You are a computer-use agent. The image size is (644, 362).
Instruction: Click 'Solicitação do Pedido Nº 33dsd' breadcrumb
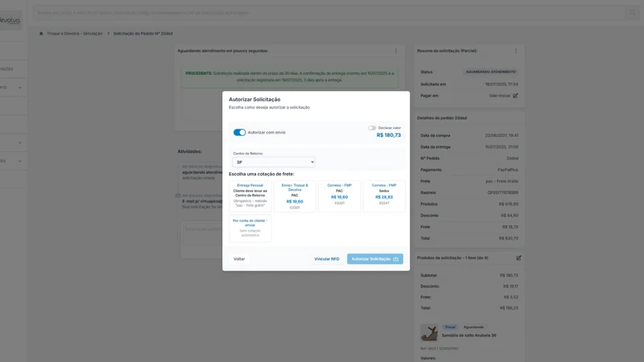pyautogui.click(x=143, y=34)
